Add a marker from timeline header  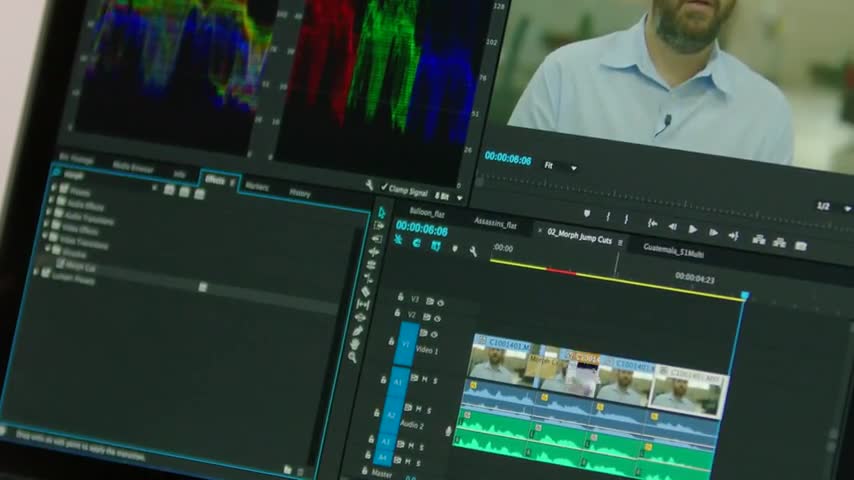tap(455, 248)
